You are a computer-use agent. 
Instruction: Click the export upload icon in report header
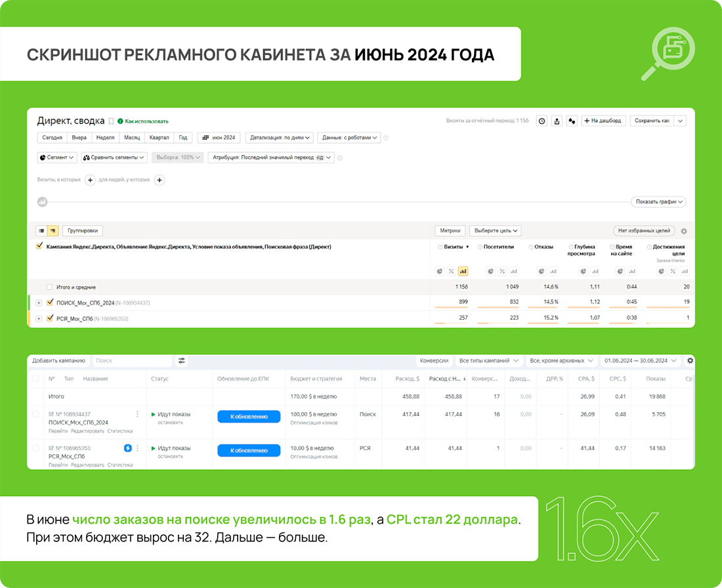point(557,121)
